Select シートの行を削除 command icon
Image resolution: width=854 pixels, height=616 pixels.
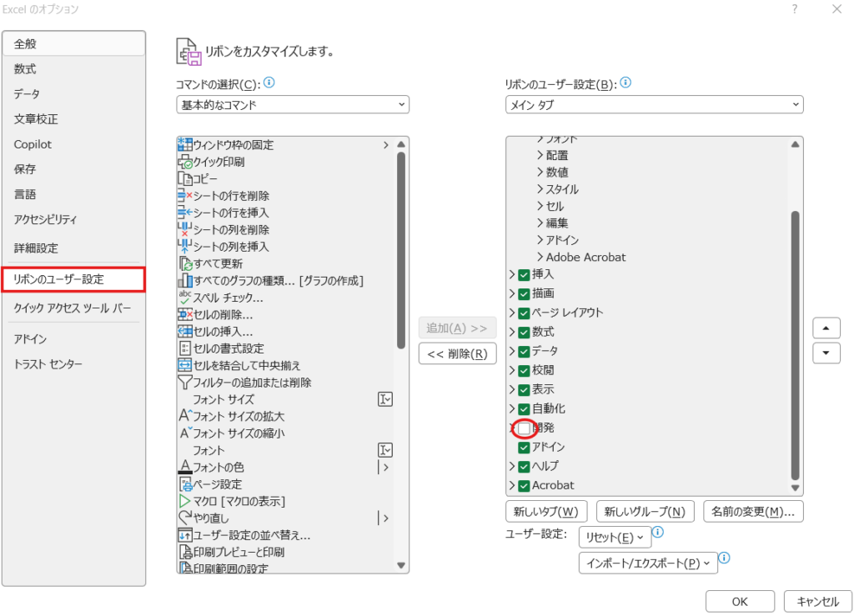coord(185,195)
